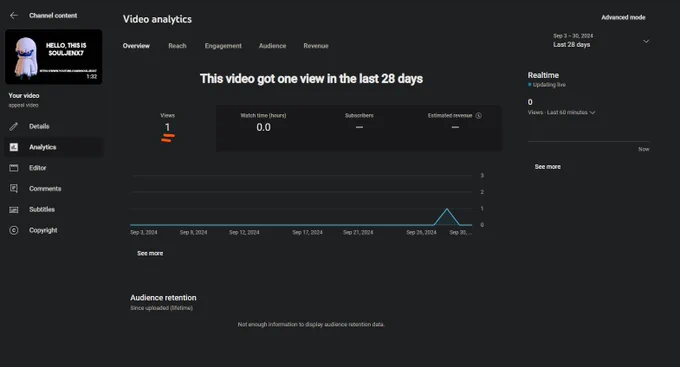
Task: Select the Views metric card
Action: pyautogui.click(x=168, y=128)
